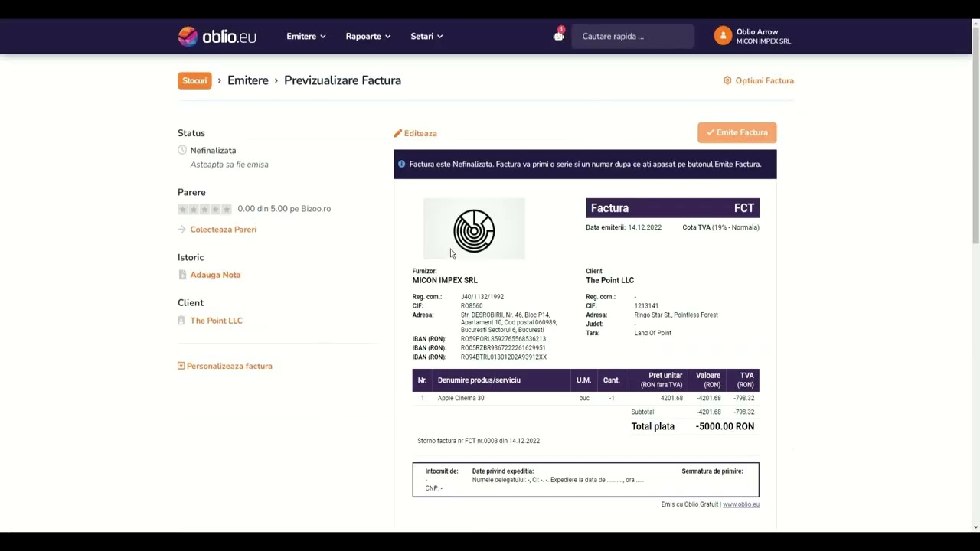Click the arrow icon beside Colecteaza Pareri
Image resolution: width=980 pixels, height=551 pixels.
tap(182, 230)
